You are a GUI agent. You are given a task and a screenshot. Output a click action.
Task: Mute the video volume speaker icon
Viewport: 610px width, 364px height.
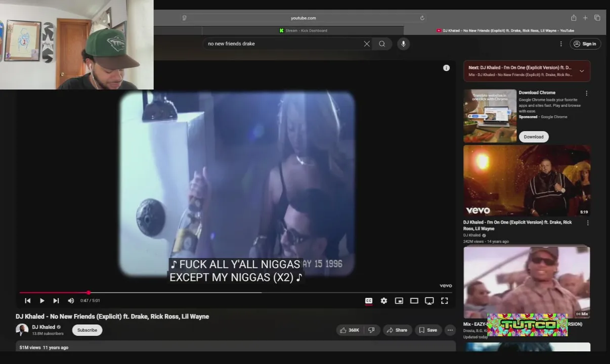pyautogui.click(x=71, y=301)
